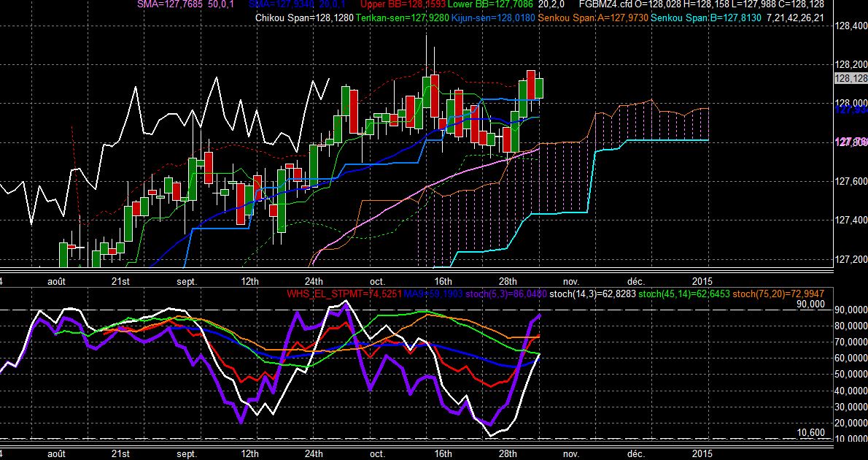Click 'oct.' on the stochastic panel time axis

(x=378, y=453)
